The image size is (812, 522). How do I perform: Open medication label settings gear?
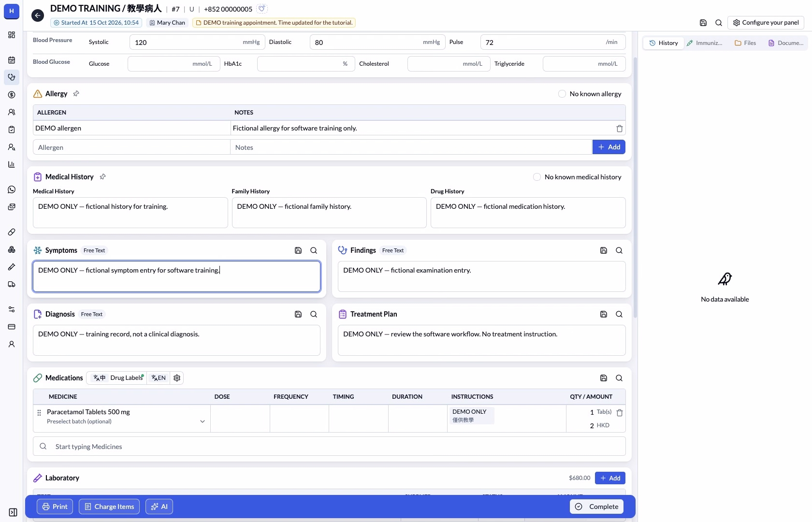tap(177, 378)
